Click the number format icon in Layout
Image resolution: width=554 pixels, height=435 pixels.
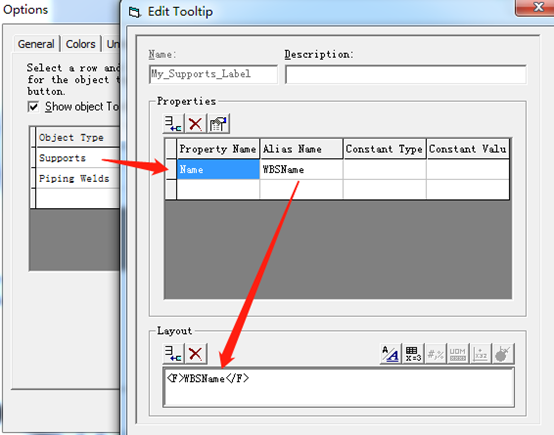pos(435,353)
